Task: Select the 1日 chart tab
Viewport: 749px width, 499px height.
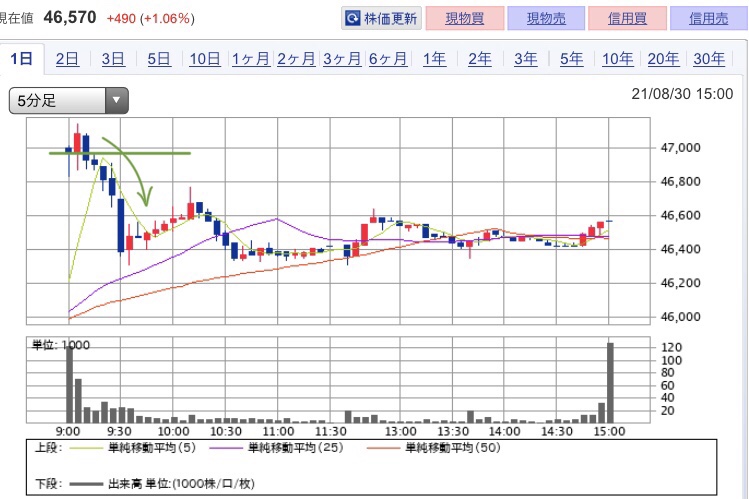Action: pyautogui.click(x=21, y=59)
